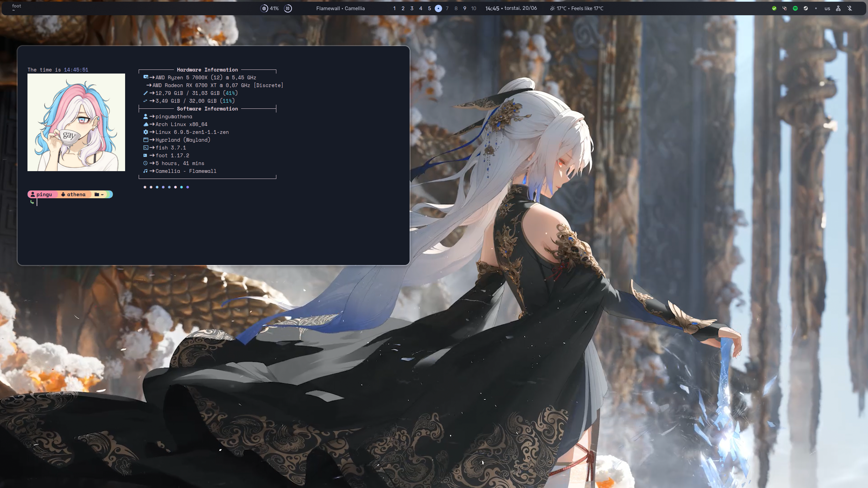Switch to workspace 8

(456, 8)
